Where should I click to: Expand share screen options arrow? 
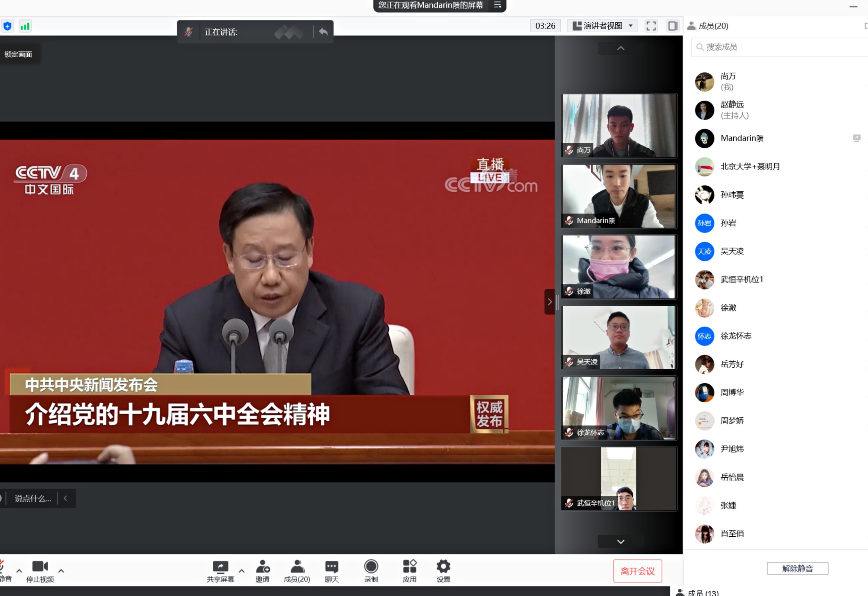point(242,571)
